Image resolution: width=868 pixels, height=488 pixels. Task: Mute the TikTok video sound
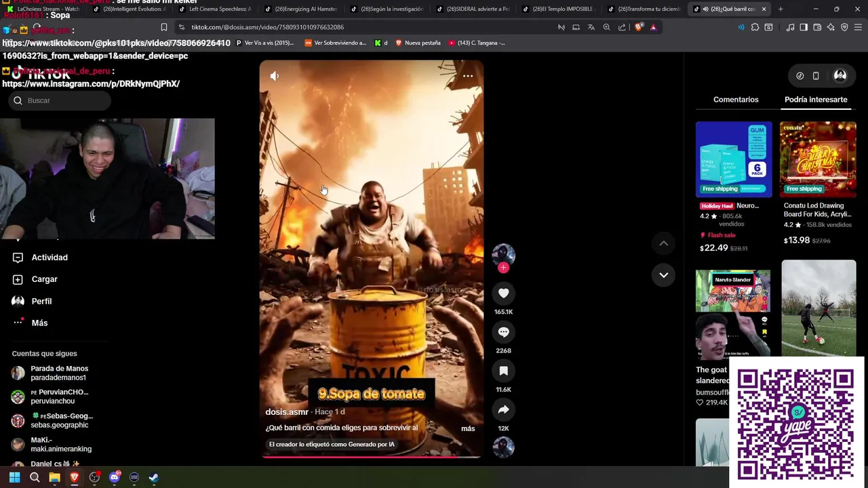[x=274, y=76]
